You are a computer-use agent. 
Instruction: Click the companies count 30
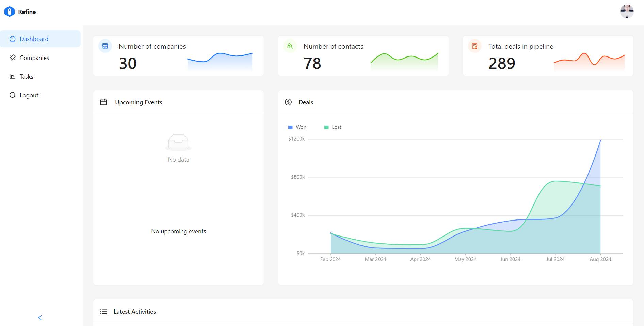pyautogui.click(x=128, y=63)
